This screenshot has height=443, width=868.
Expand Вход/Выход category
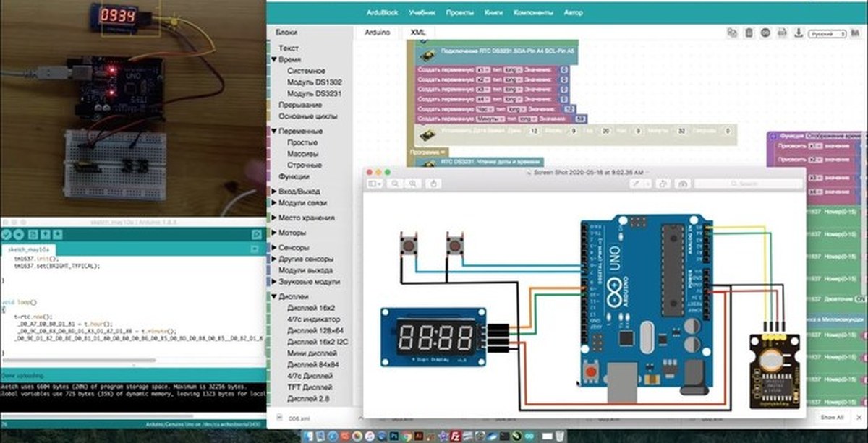273,191
